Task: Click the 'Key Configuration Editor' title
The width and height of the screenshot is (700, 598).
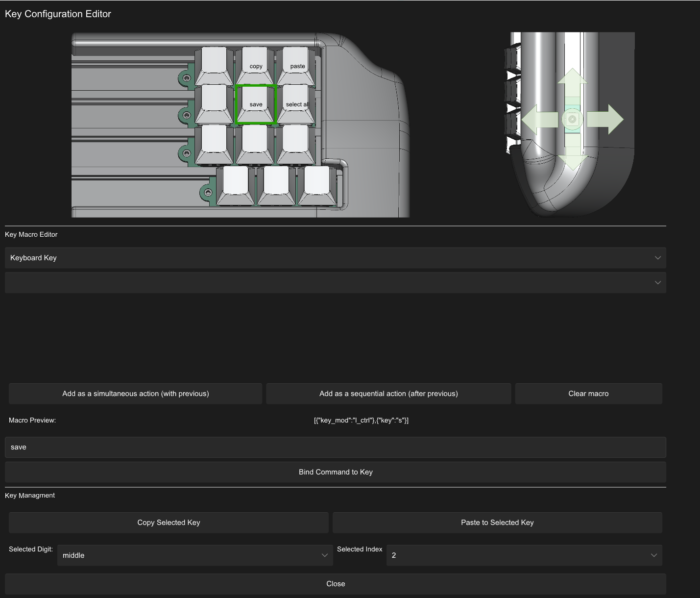Action: coord(58,14)
